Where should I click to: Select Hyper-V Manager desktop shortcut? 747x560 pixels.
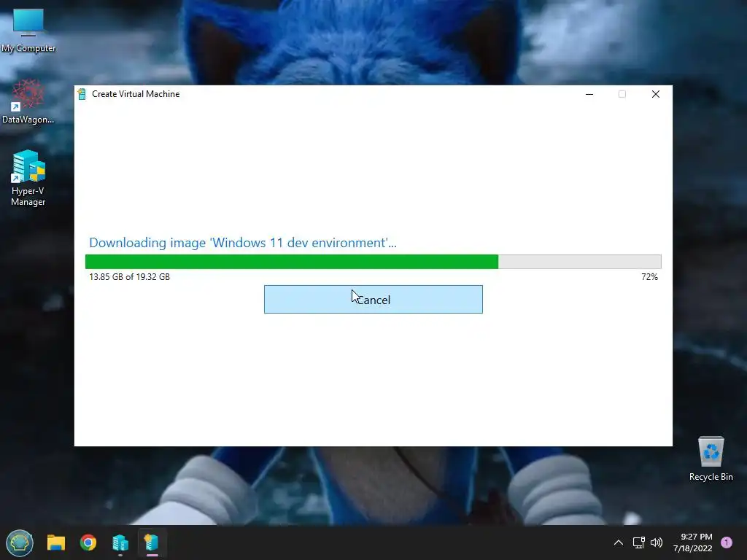click(28, 178)
